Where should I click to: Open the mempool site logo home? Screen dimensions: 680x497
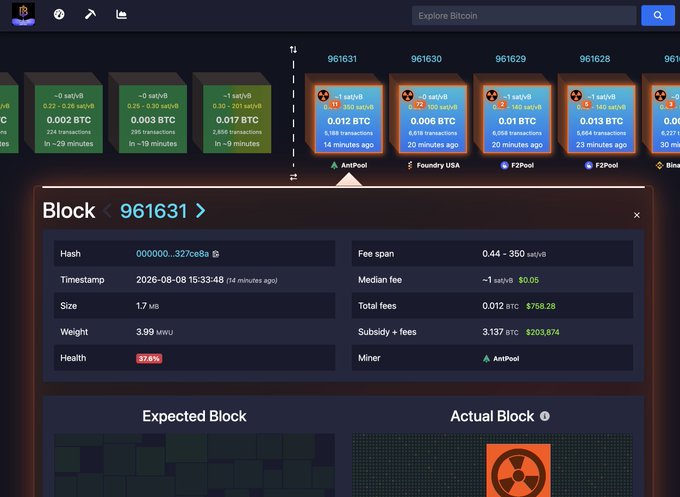click(23, 14)
